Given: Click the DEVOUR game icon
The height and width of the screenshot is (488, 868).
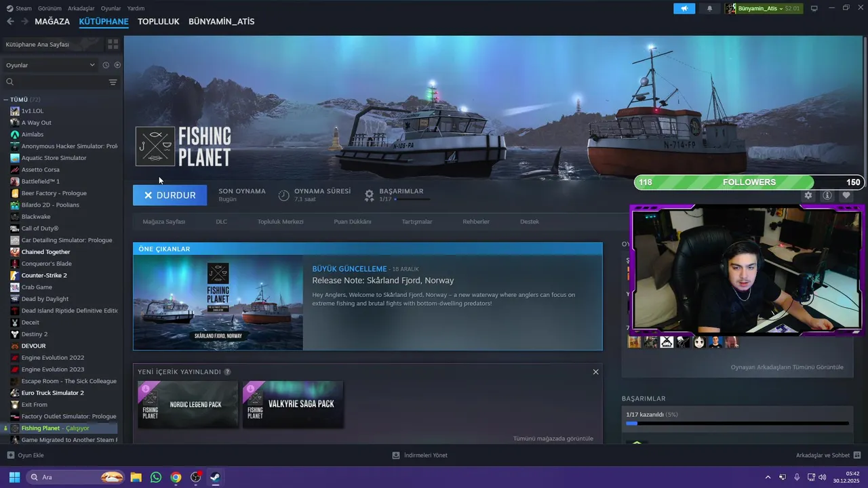Looking at the screenshot, I should [15, 346].
